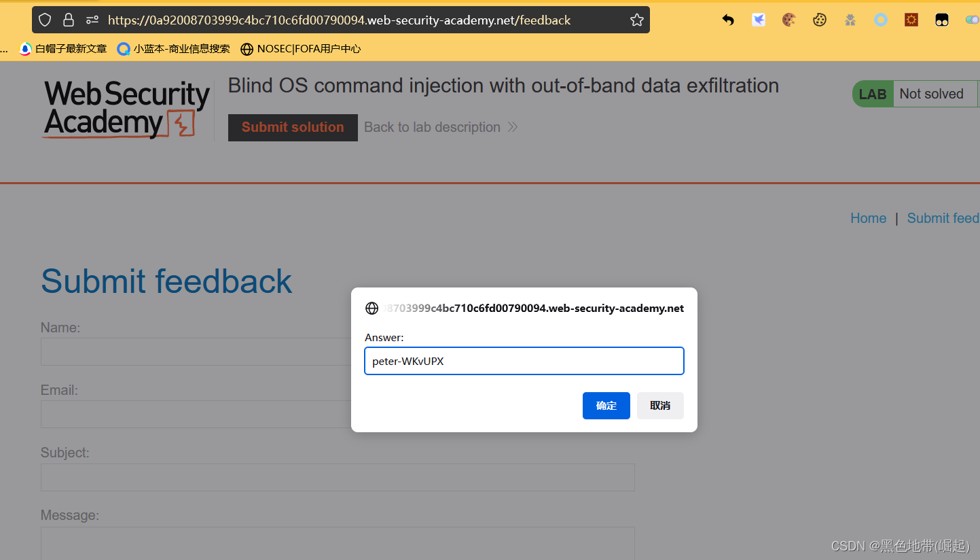
Task: Open the 白帽子最新文章 bookmark
Action: [63, 49]
